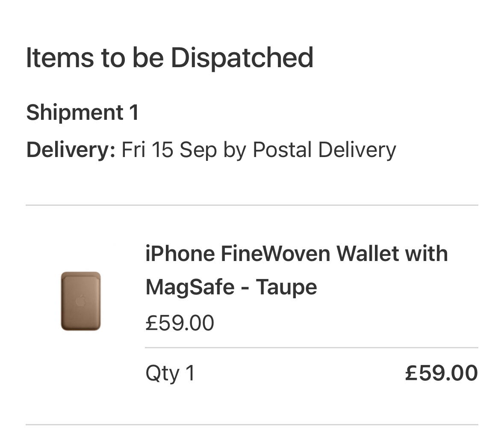Click the divider line under the delivery info
This screenshot has width=504, height=442.
coord(252,205)
